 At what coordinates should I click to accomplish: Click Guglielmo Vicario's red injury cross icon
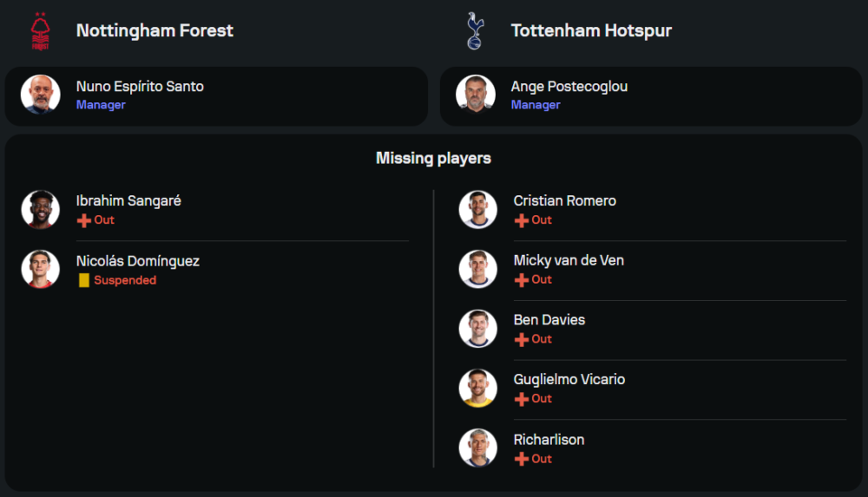click(x=522, y=399)
